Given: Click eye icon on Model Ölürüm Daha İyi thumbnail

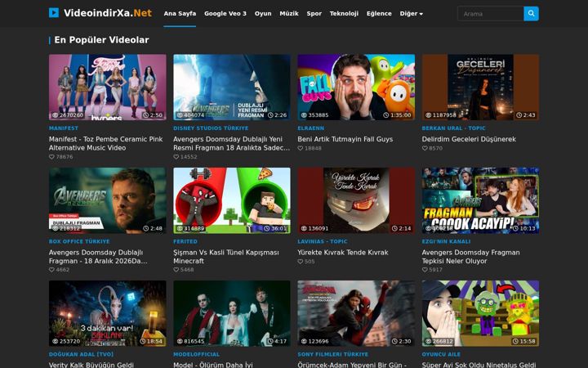Looking at the screenshot, I should coord(180,342).
